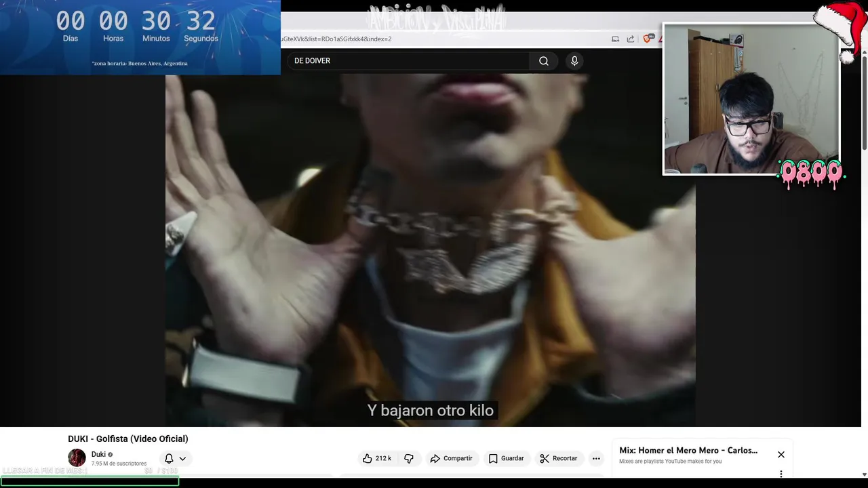
Task: Close the Mix playlist panel
Action: pyautogui.click(x=781, y=454)
